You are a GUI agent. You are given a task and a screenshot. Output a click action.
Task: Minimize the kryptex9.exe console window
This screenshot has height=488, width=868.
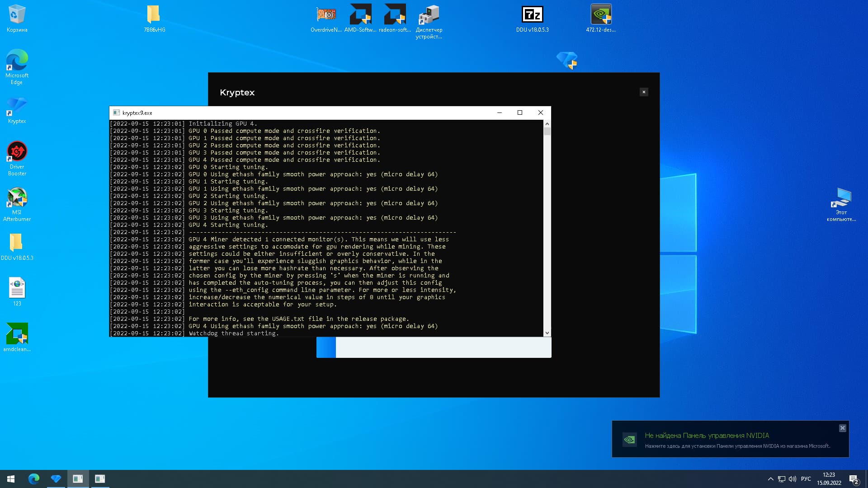500,113
